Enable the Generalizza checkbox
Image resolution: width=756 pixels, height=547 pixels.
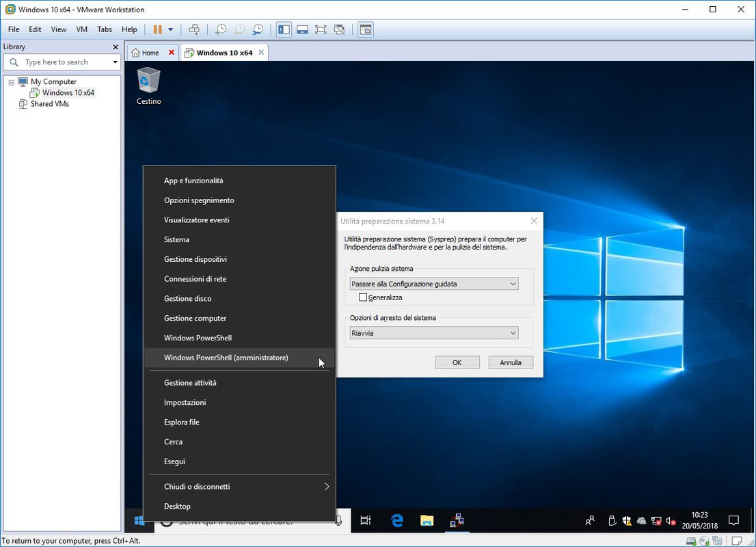[x=363, y=297]
